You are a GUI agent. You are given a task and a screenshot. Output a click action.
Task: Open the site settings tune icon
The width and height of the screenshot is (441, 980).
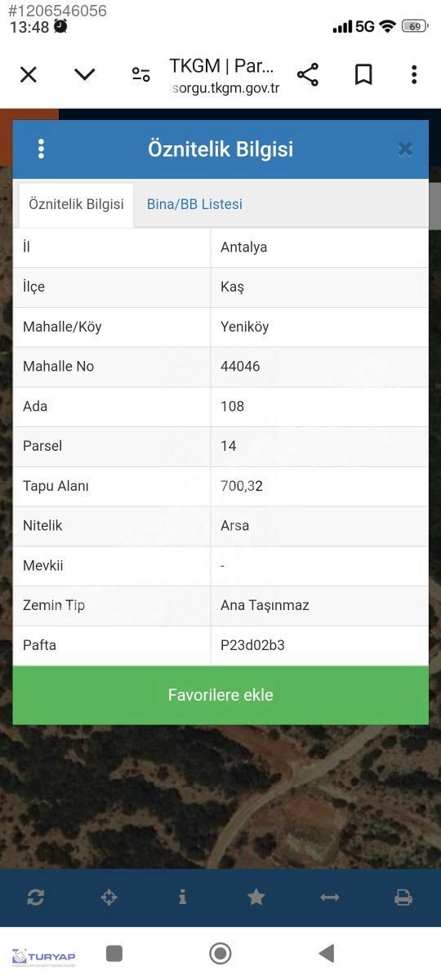tap(140, 75)
